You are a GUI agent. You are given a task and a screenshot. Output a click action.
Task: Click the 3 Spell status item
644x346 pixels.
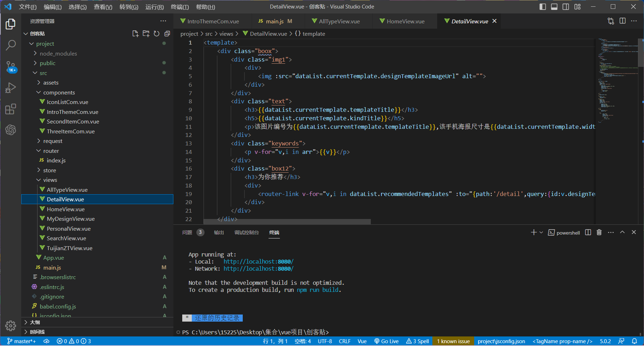[x=418, y=341]
